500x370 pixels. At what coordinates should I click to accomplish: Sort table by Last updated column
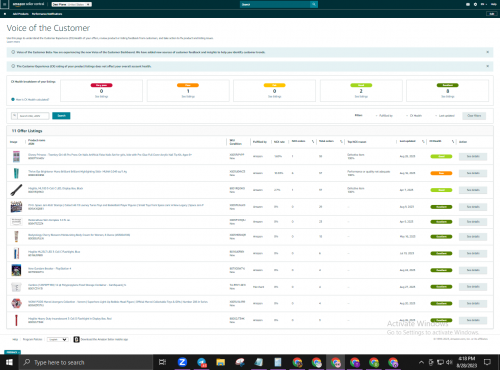click(423, 142)
